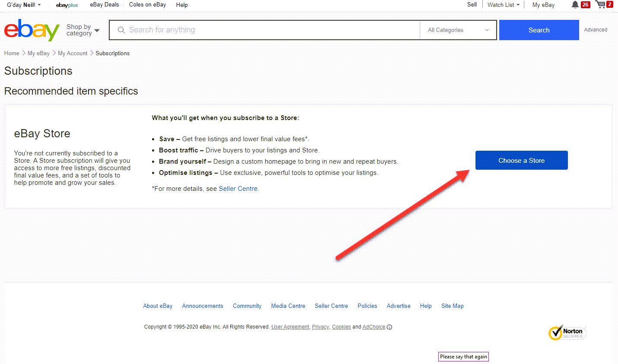Click the eBay logo
618x364 pixels.
[x=32, y=30]
